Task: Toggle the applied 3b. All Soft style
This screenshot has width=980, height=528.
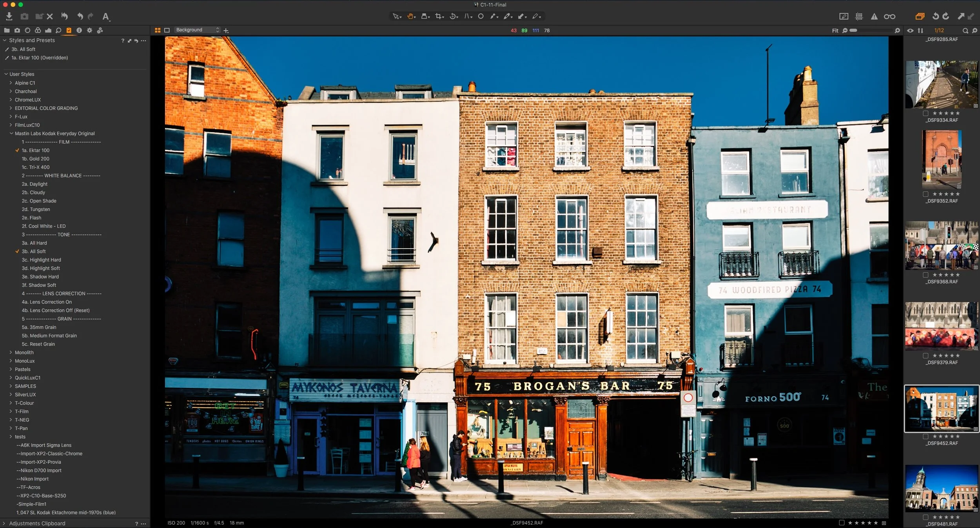Action: coord(33,251)
